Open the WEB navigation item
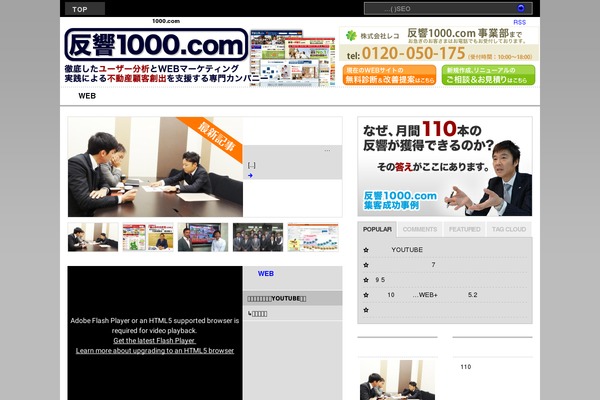The image size is (600, 400). [x=87, y=96]
